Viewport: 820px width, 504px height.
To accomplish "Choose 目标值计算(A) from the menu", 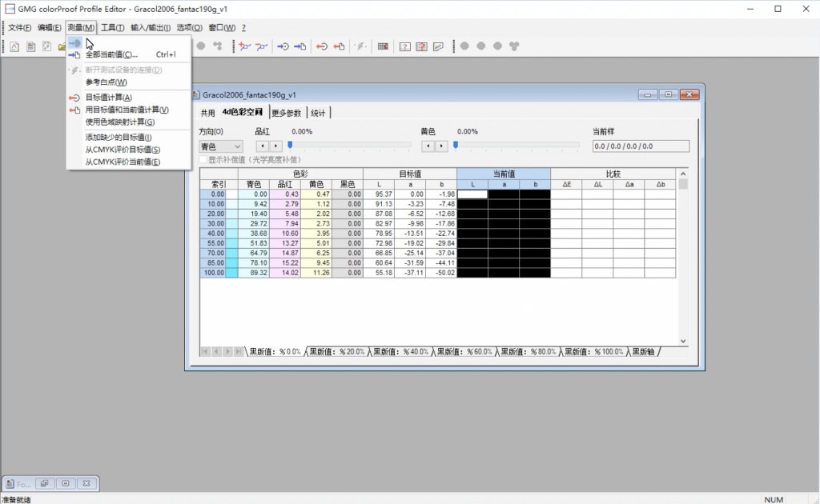I will tap(128, 97).
